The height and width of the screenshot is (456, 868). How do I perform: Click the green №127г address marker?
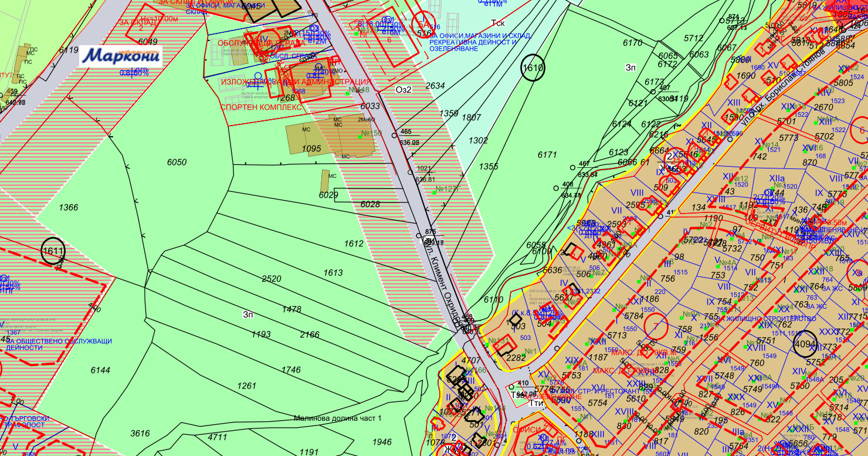pos(446,190)
